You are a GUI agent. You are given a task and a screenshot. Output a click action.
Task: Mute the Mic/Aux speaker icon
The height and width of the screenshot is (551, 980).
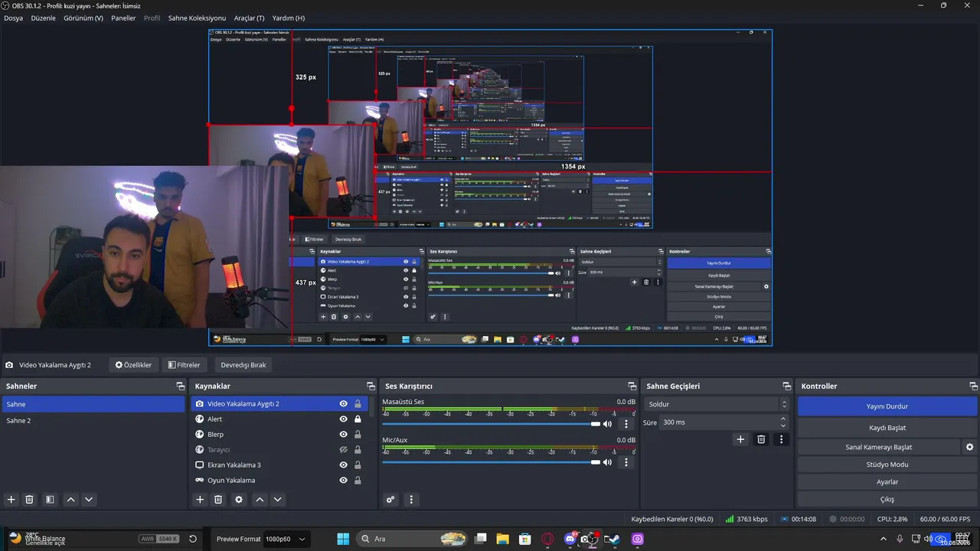(x=608, y=462)
